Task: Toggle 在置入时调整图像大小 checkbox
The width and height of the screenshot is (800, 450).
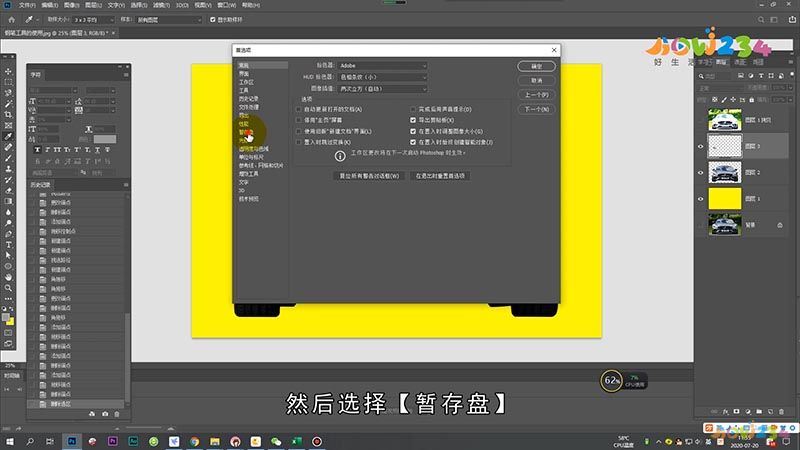Action: click(x=413, y=131)
